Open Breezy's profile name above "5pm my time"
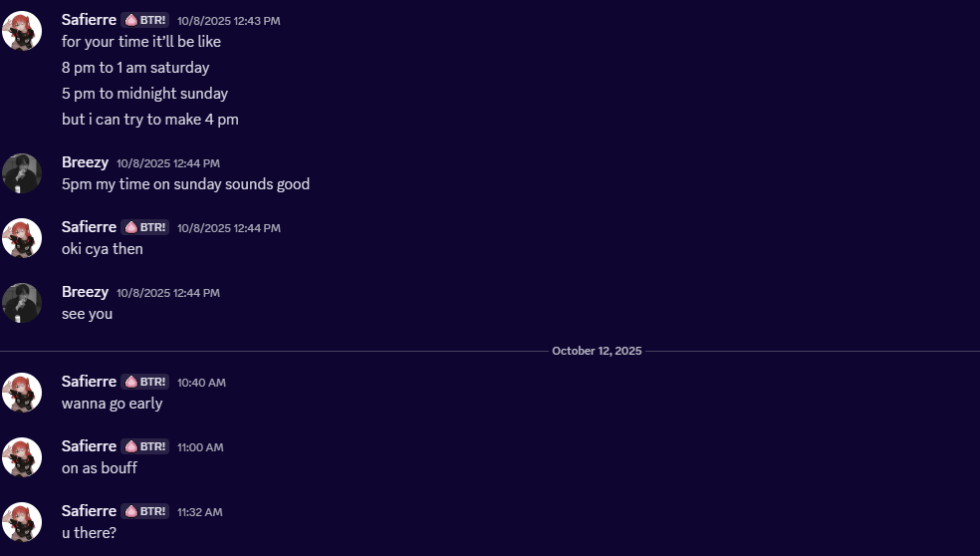Viewport: 980px width, 556px height. click(x=85, y=162)
